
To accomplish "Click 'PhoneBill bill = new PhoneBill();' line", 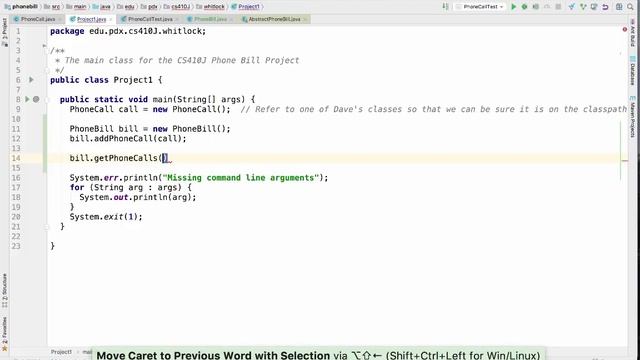I will point(150,129).
